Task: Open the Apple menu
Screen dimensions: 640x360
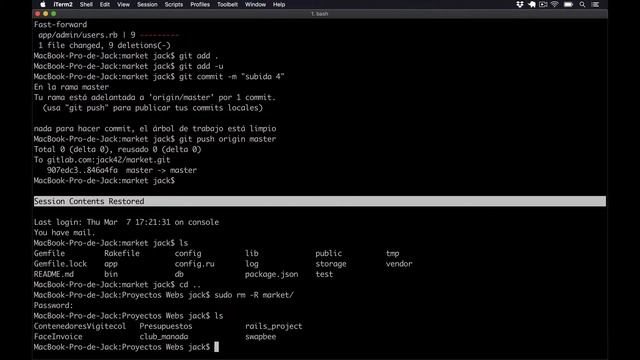Action: (43, 4)
